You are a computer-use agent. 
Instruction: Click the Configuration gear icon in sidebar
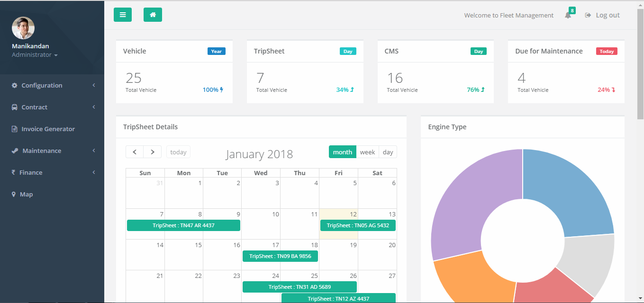(x=15, y=85)
